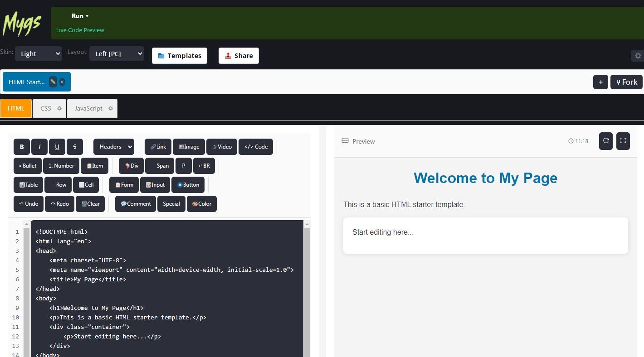644x357 pixels.
Task: Click the 'This is a basic HTML starter template.' preview text
Action: click(404, 205)
